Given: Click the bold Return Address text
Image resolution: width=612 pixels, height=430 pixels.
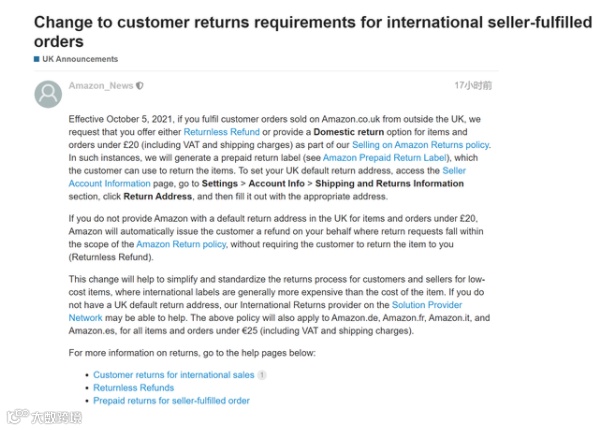Looking at the screenshot, I should coord(158,196).
